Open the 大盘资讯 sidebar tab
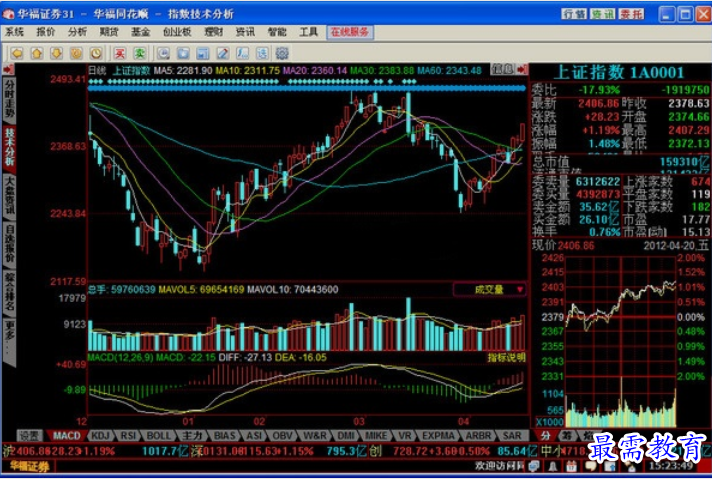712x479 pixels. click(x=9, y=197)
